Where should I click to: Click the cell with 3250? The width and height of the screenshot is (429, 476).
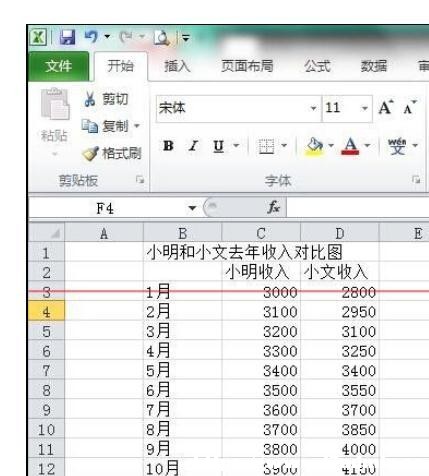coord(340,350)
